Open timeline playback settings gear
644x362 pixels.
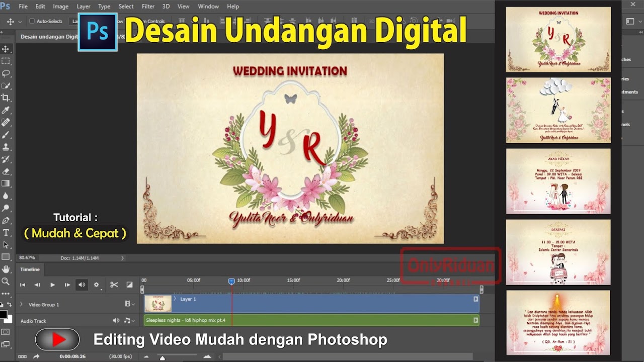(x=97, y=285)
